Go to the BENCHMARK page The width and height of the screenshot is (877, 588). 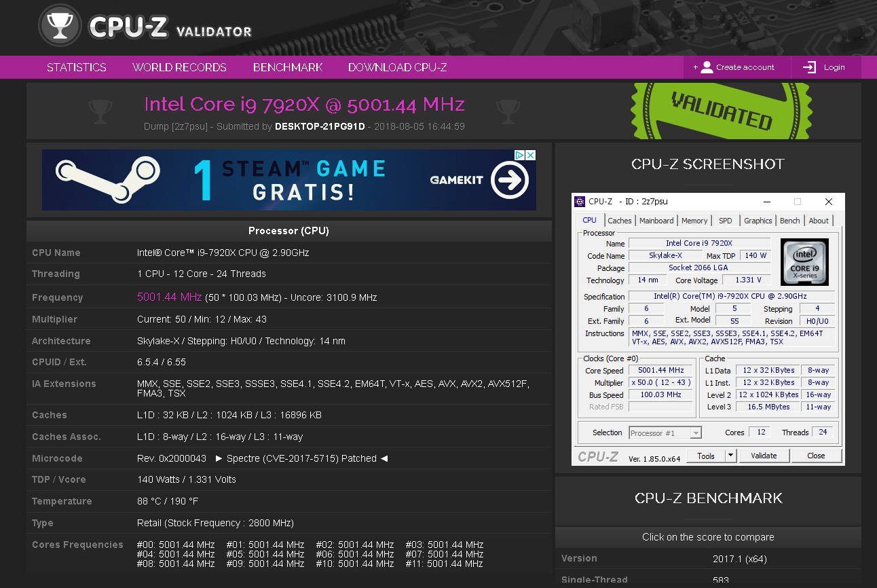point(288,67)
